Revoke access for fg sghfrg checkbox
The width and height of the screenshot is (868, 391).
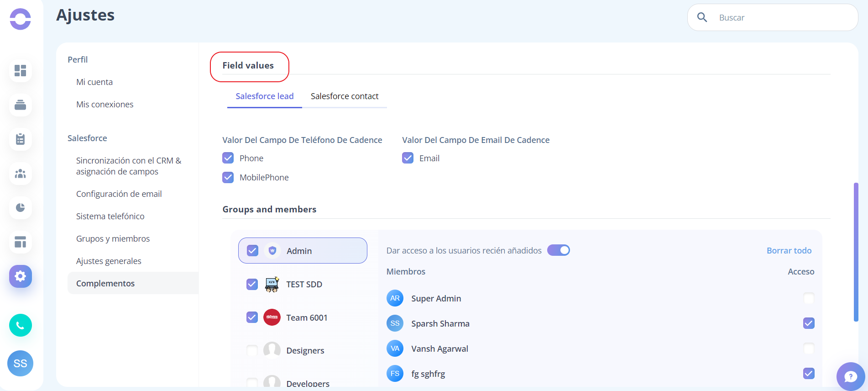[x=809, y=374]
